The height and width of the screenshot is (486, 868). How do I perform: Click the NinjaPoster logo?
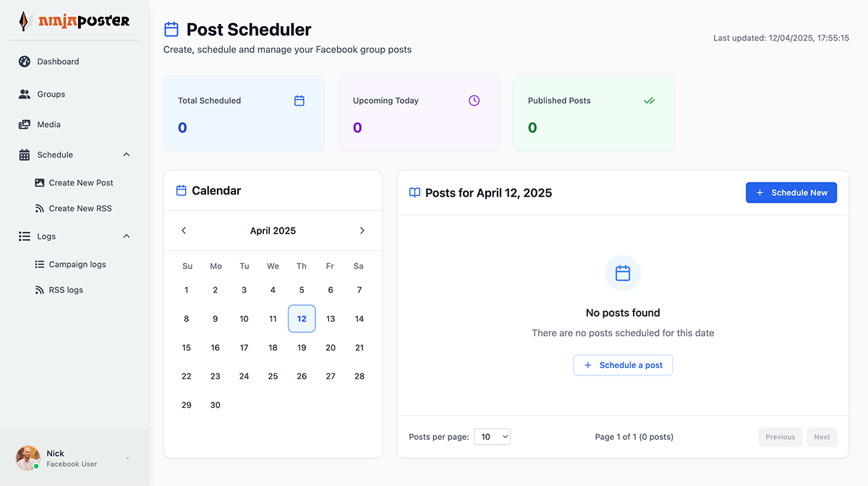tap(75, 21)
